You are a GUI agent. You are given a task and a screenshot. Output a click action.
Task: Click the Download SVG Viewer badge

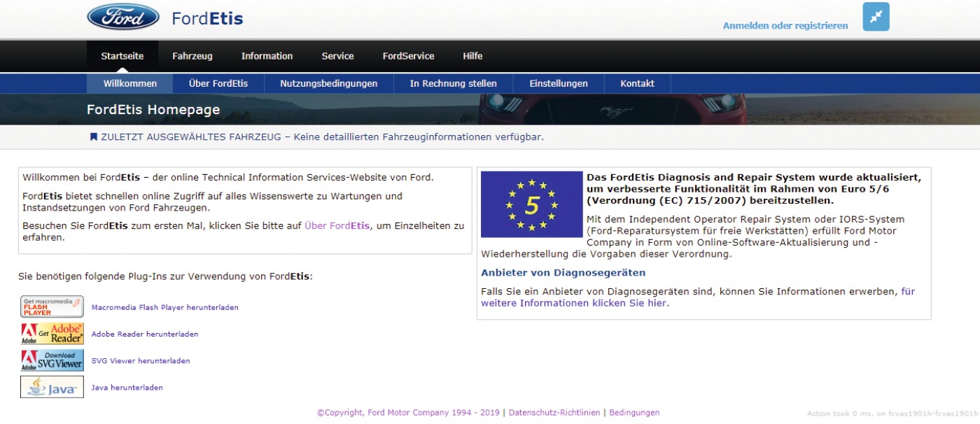click(x=52, y=360)
